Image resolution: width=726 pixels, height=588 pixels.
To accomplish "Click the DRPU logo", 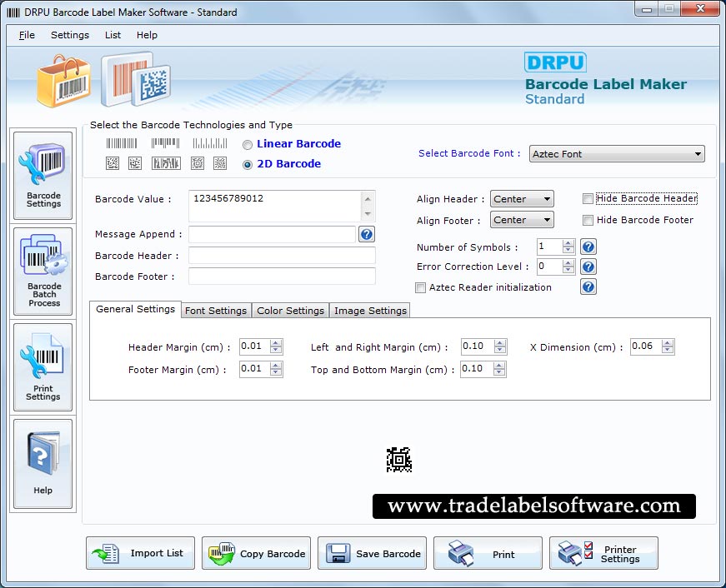I will click(x=555, y=62).
